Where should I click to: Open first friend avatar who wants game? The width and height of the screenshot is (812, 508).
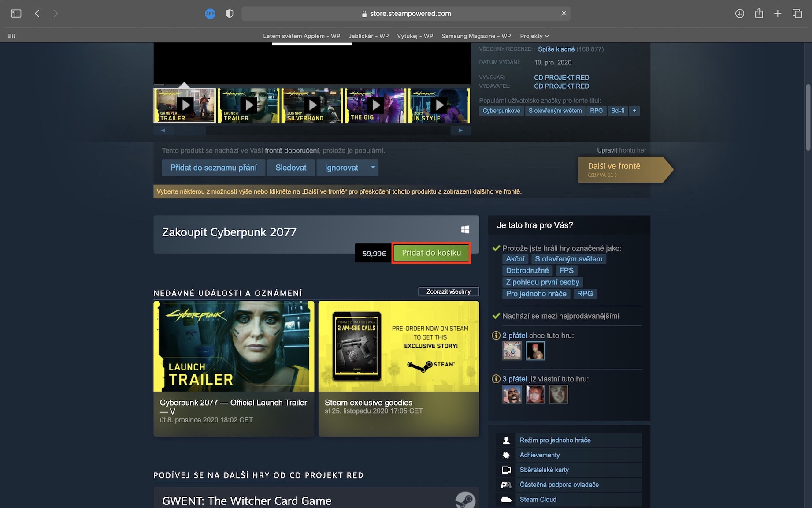[512, 351]
